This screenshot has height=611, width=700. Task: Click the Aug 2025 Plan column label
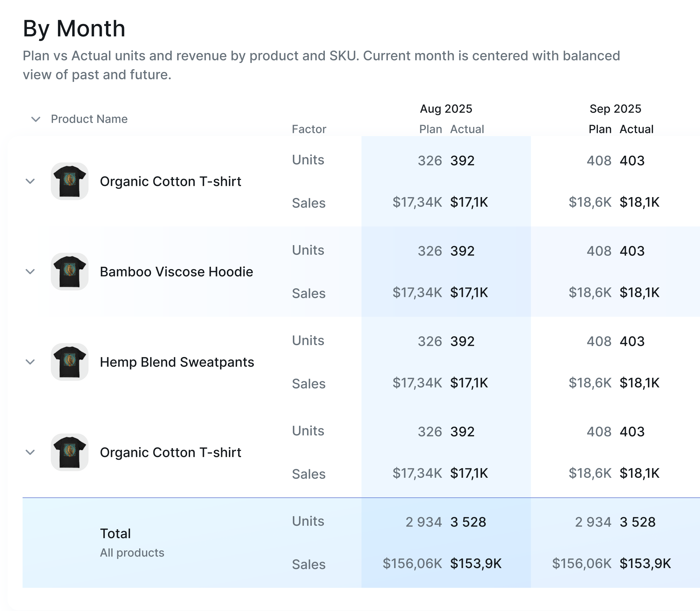(x=430, y=129)
